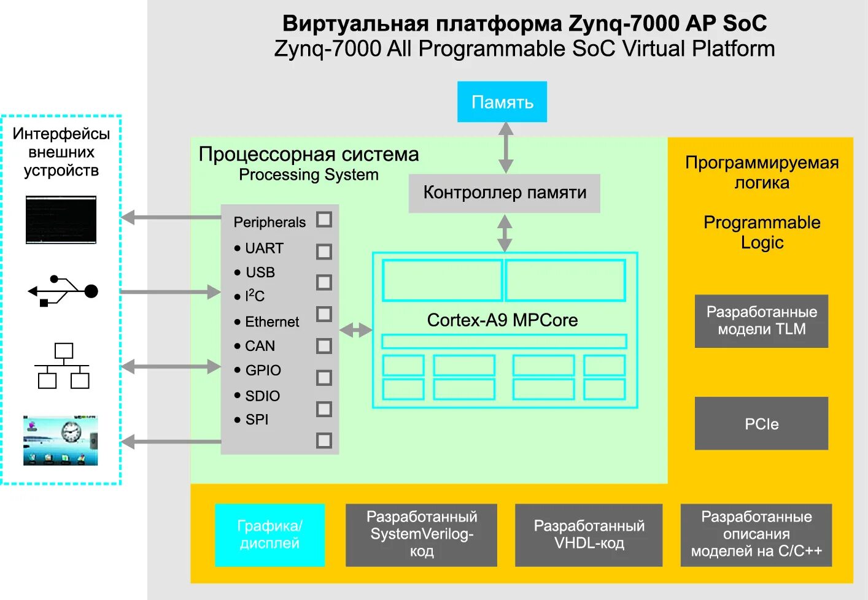Click the Ethernet network topology icon

[x=63, y=366]
